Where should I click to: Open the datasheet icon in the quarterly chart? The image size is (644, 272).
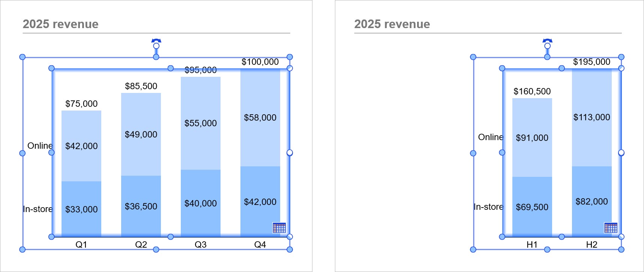pyautogui.click(x=279, y=227)
